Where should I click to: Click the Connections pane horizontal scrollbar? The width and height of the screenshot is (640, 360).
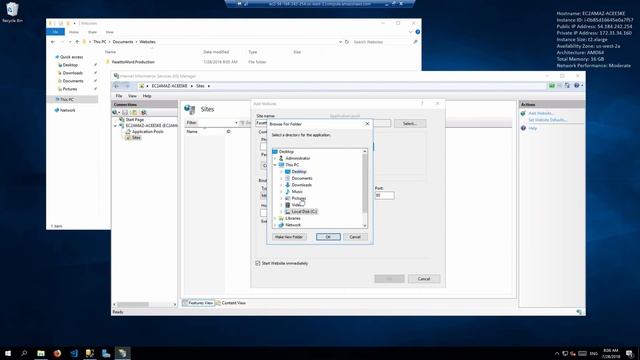133,304
